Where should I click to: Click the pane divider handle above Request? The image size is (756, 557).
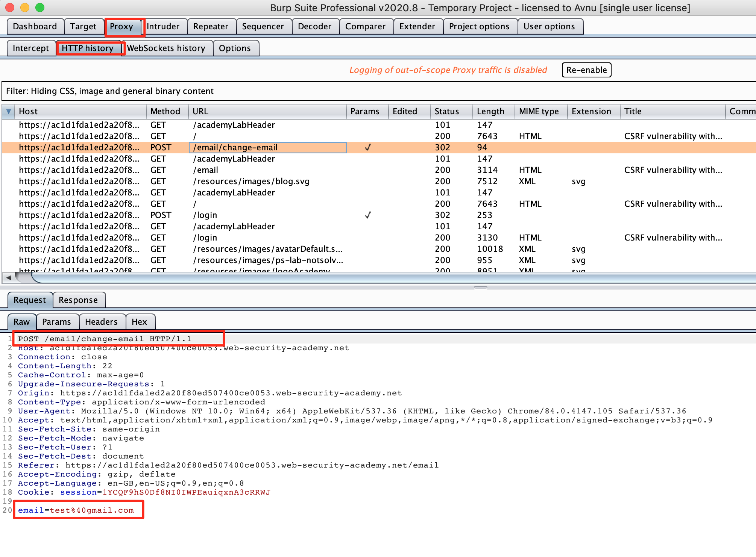pyautogui.click(x=480, y=288)
